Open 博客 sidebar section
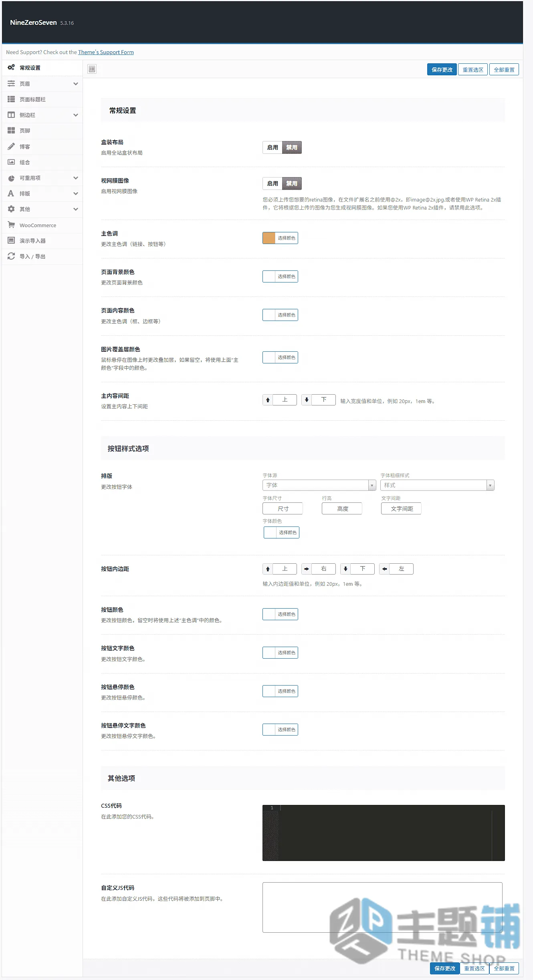The width and height of the screenshot is (533, 980). tap(42, 147)
